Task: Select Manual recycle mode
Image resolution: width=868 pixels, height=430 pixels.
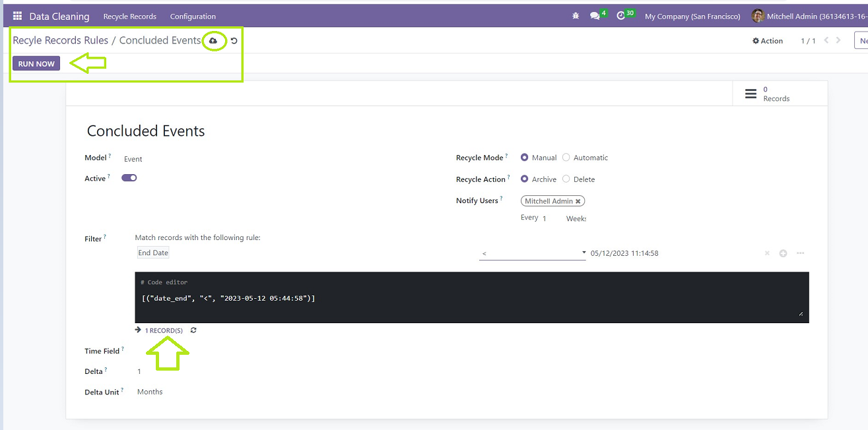Action: (x=525, y=158)
